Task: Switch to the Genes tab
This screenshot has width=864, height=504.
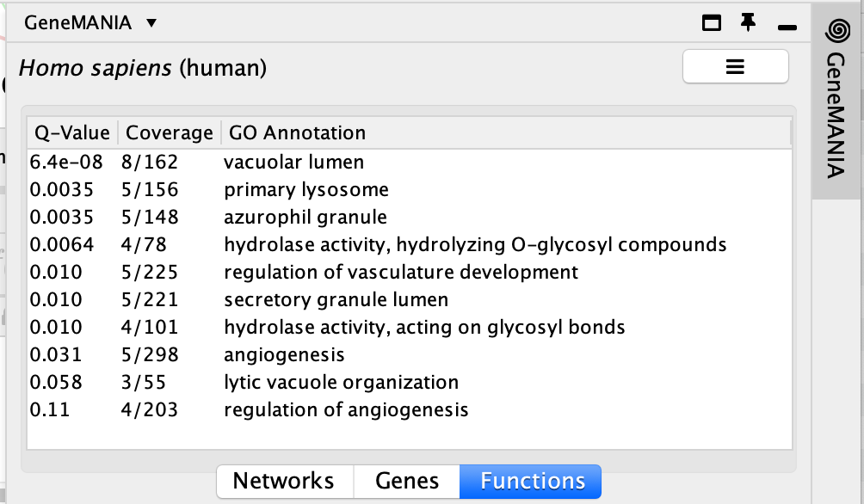Action: pyautogui.click(x=406, y=481)
